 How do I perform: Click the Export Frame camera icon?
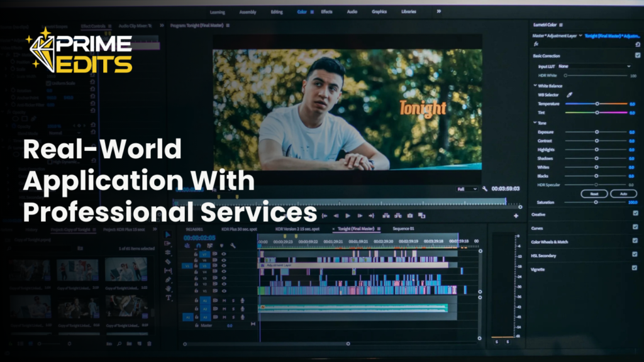point(410,216)
